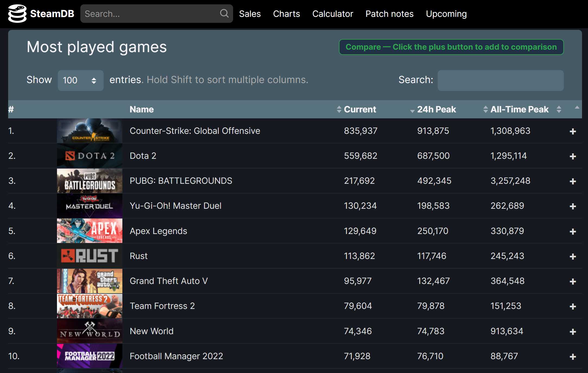Click the SteamDB home title
The width and height of the screenshot is (588, 373).
52,14
